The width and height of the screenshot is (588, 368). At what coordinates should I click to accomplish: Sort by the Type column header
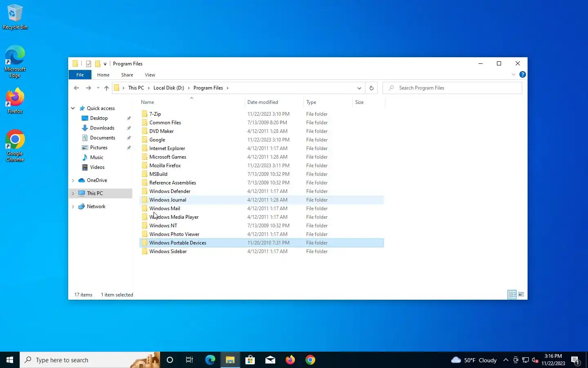(x=328, y=102)
